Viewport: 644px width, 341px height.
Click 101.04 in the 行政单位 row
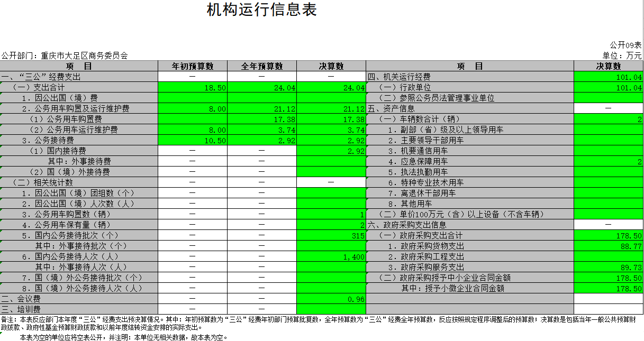coord(608,87)
